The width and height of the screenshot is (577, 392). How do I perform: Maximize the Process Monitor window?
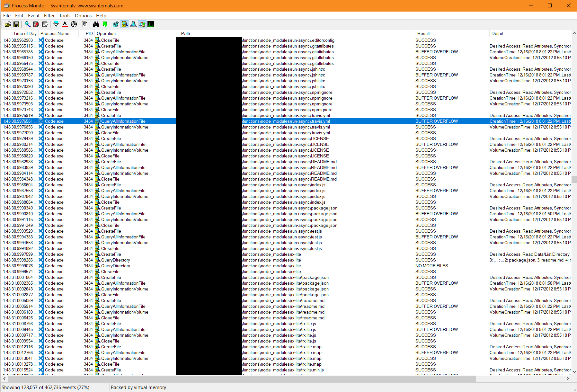click(550, 5)
